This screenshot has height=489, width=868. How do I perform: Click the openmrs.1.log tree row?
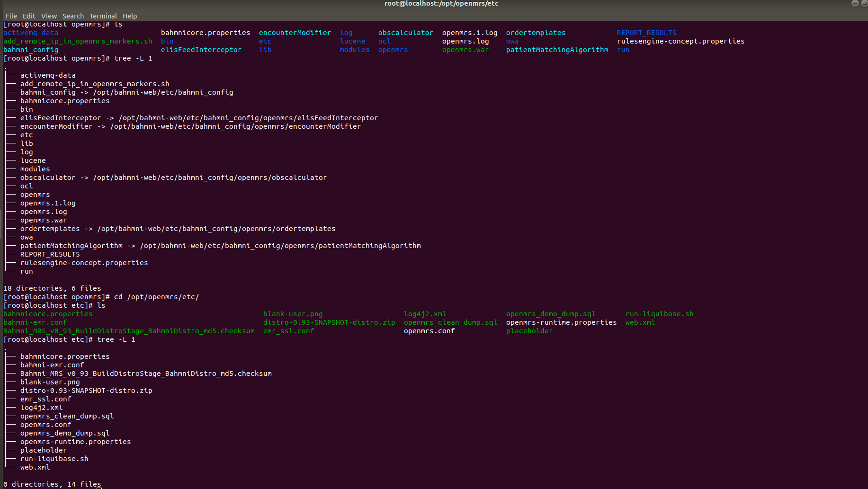click(48, 203)
